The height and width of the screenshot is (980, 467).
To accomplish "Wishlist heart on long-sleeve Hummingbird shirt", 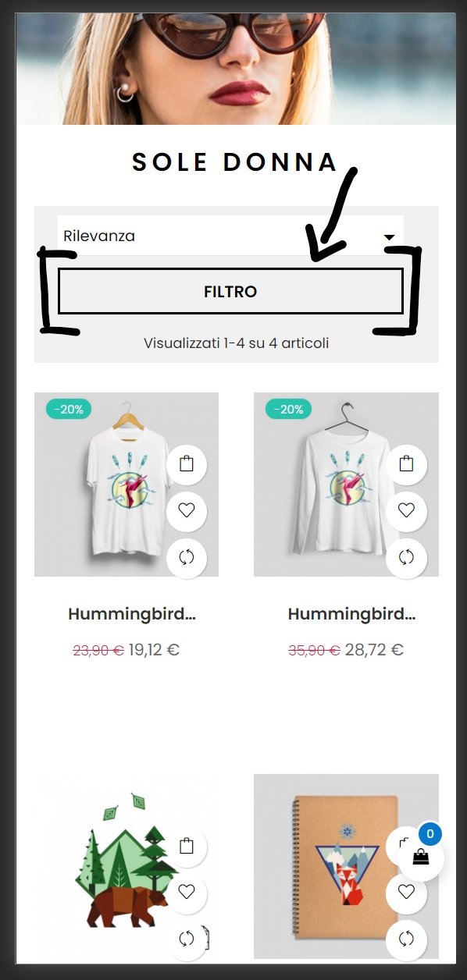I will click(406, 511).
